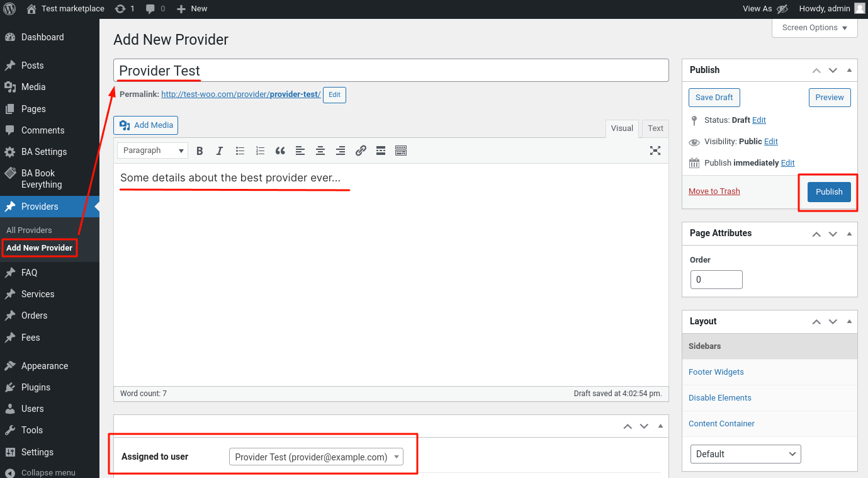Insert a bulleted list
The height and width of the screenshot is (478, 868).
[240, 151]
